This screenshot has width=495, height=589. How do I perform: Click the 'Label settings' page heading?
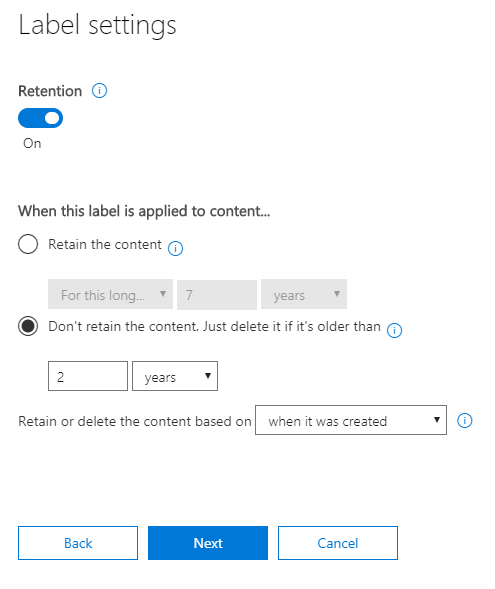click(97, 25)
